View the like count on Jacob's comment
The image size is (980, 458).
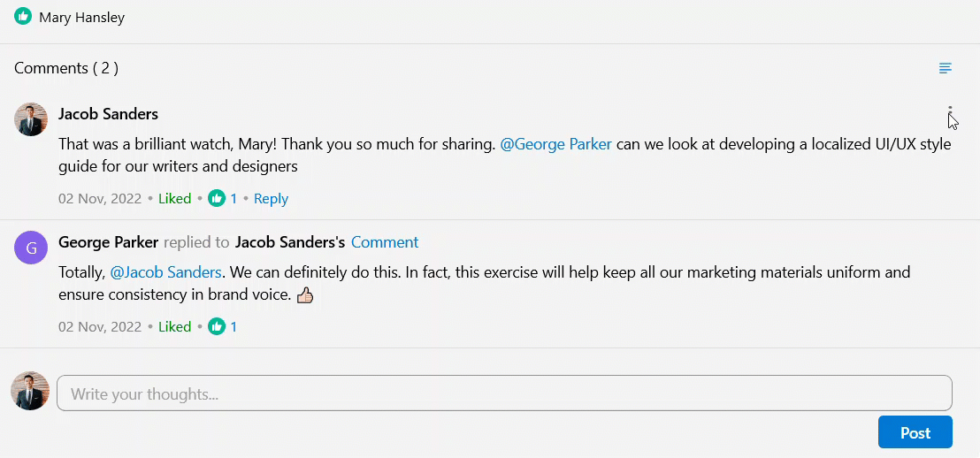234,199
